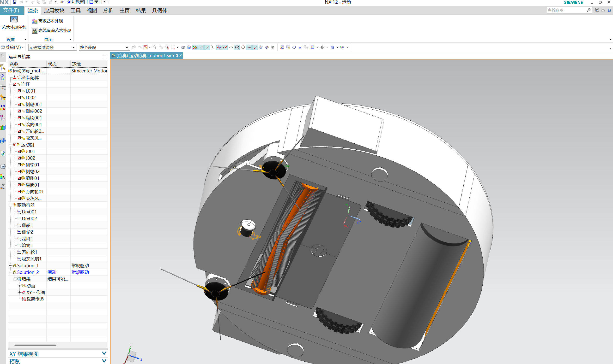Viewport: 613px width, 364px height.
Task: Click the zoom-to-area view icon
Action: click(x=282, y=47)
